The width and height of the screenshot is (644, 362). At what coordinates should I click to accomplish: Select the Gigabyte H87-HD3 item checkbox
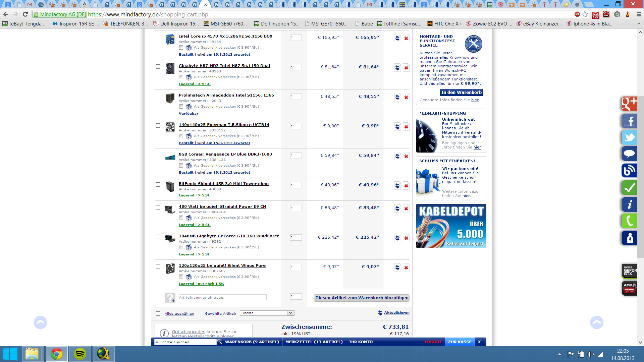(x=158, y=67)
